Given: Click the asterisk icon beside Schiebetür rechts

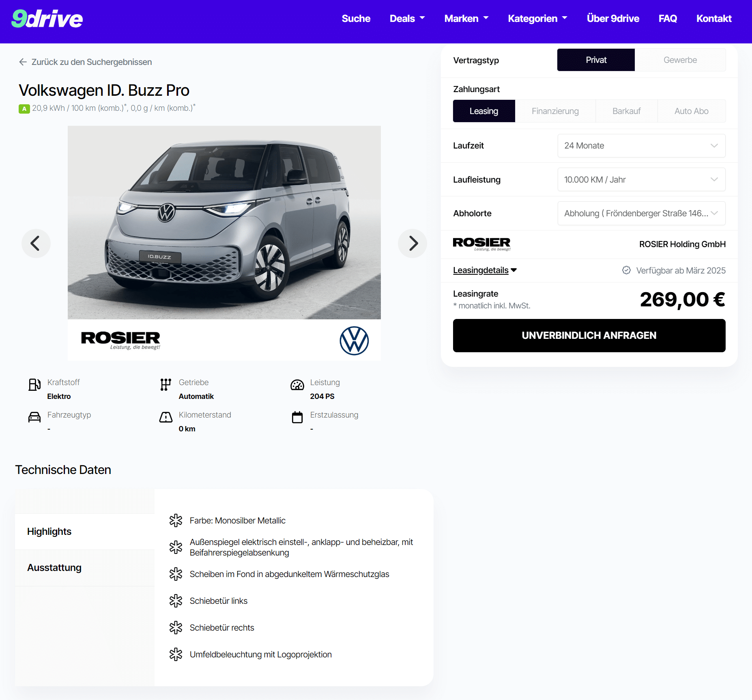Looking at the screenshot, I should [176, 627].
